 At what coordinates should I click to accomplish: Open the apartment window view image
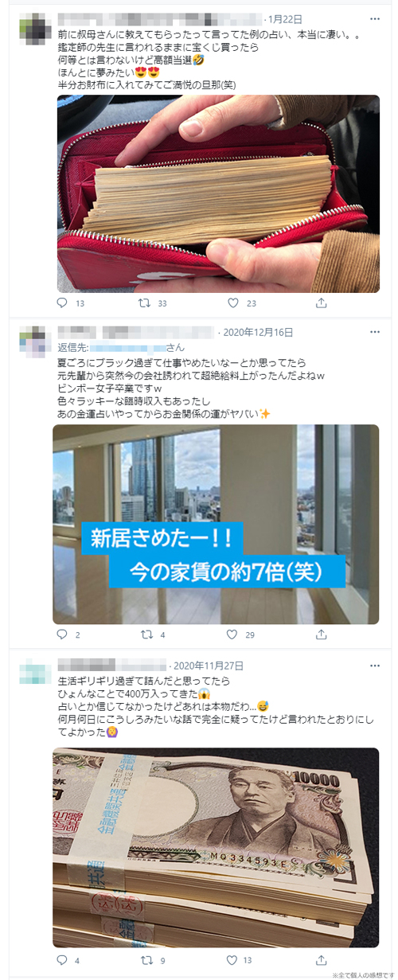point(216,524)
